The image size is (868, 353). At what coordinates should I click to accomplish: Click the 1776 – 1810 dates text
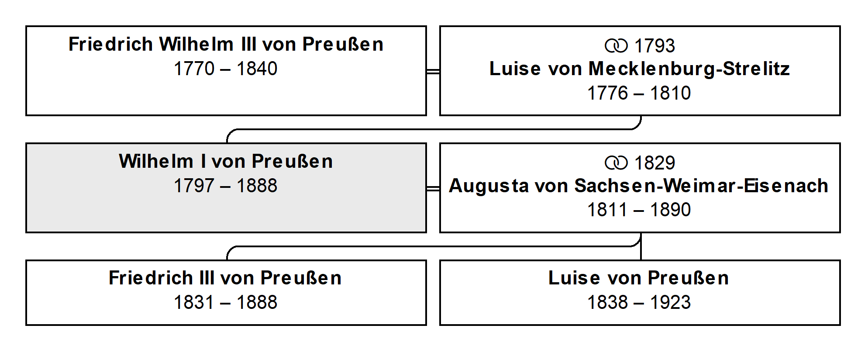pyautogui.click(x=639, y=93)
